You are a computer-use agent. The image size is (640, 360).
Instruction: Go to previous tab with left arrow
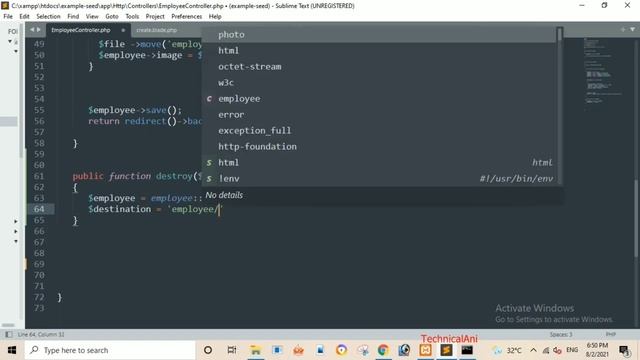[32, 29]
